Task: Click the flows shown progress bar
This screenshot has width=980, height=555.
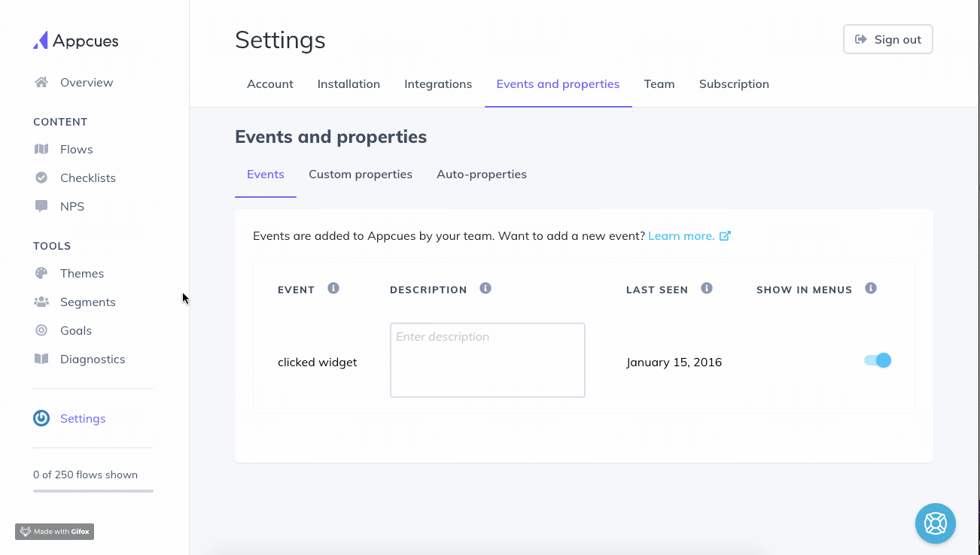Action: pyautogui.click(x=93, y=491)
